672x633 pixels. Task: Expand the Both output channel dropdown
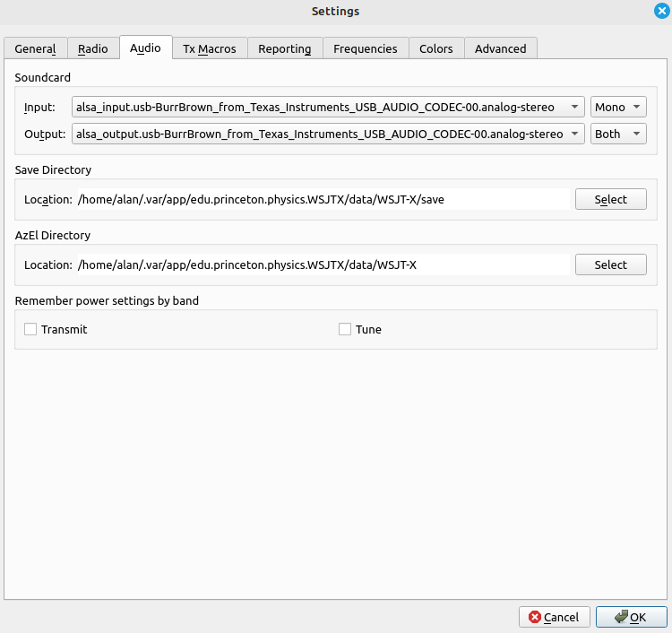pos(618,134)
